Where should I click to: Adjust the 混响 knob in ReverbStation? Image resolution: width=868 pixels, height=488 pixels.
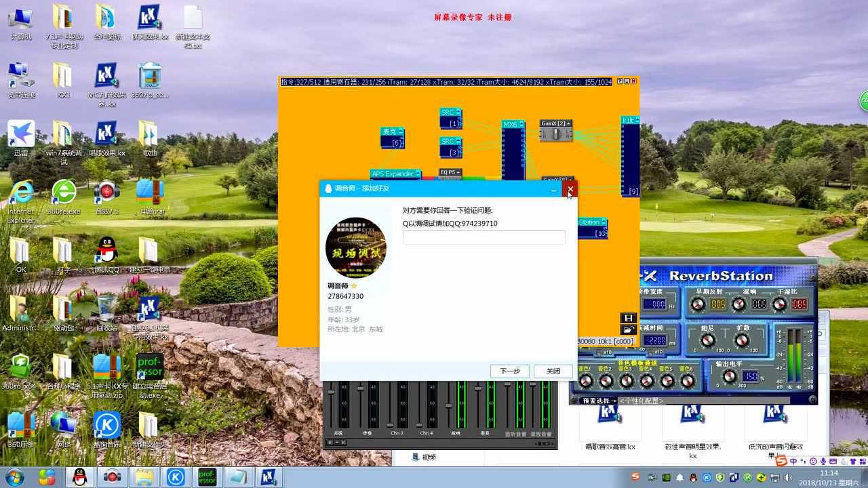[x=740, y=304]
